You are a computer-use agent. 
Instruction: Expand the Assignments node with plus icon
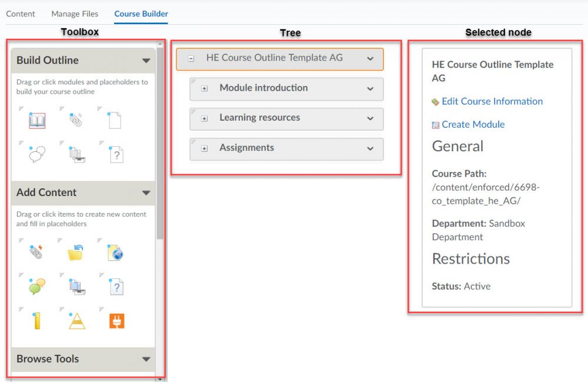(205, 148)
